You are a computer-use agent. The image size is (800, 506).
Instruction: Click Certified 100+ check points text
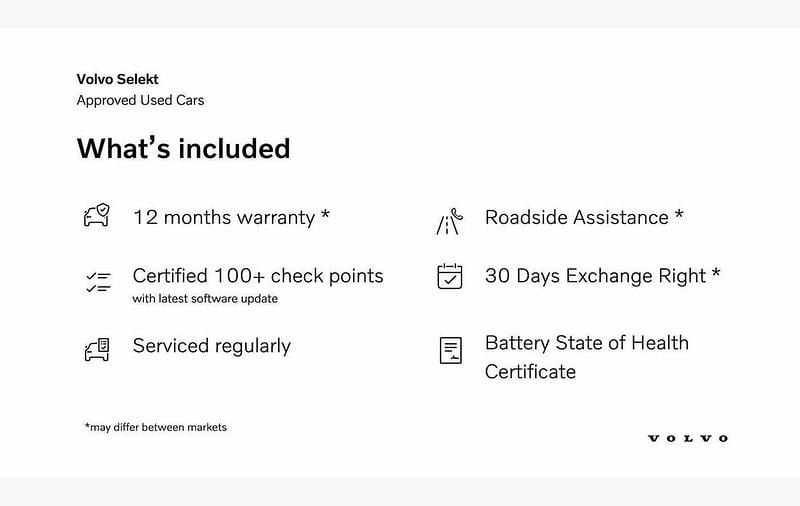[x=257, y=275]
